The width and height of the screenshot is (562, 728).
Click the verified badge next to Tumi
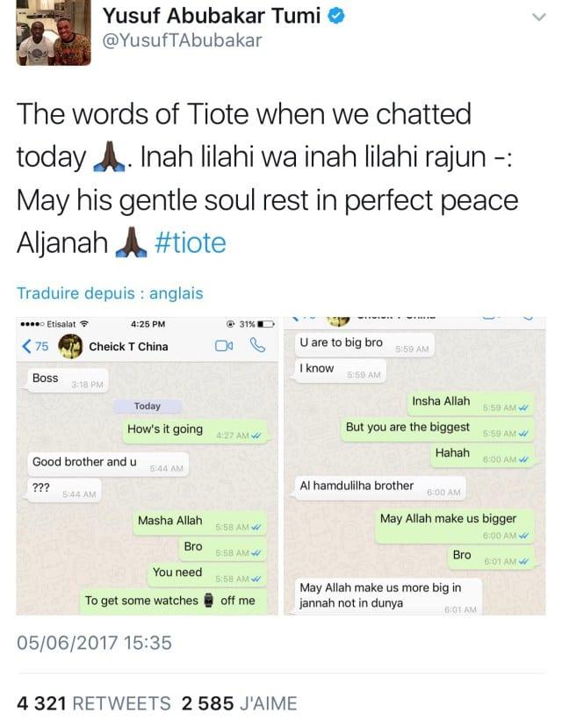[336, 17]
